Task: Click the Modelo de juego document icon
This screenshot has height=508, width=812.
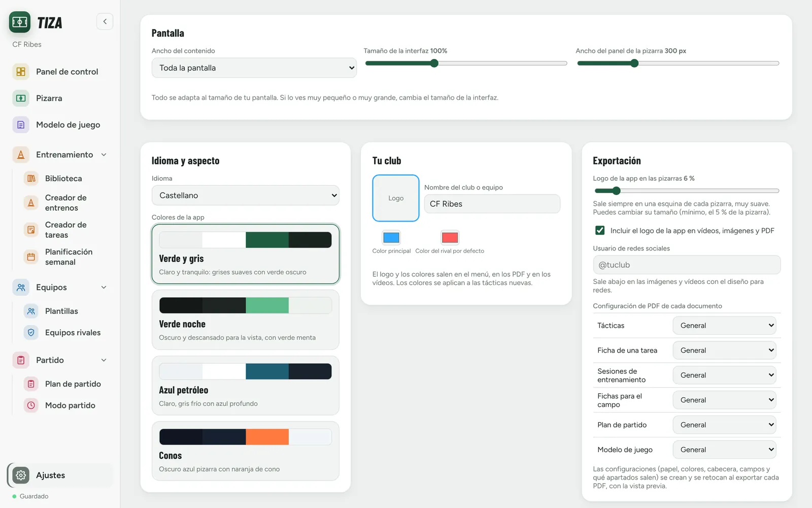Action: pos(21,124)
